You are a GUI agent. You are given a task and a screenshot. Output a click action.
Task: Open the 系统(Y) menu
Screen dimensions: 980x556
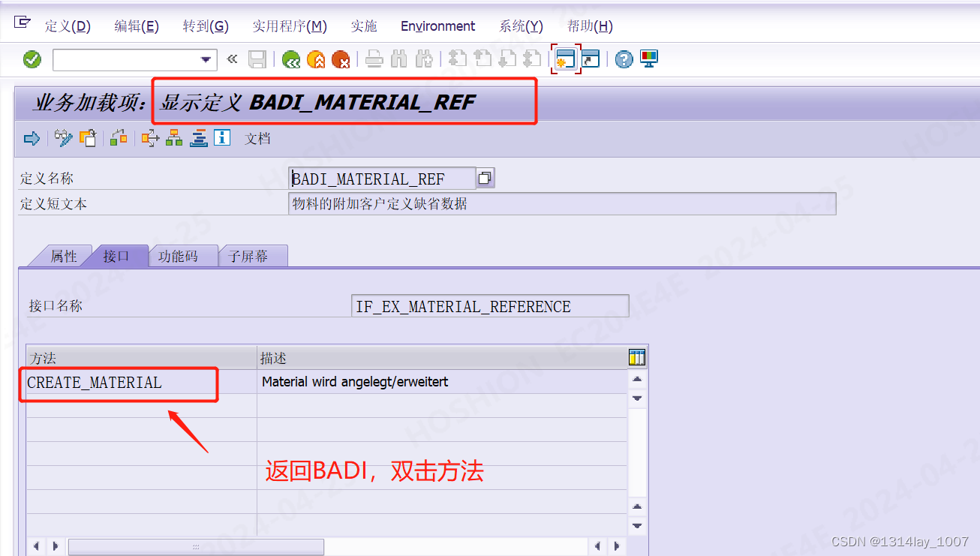(x=521, y=26)
